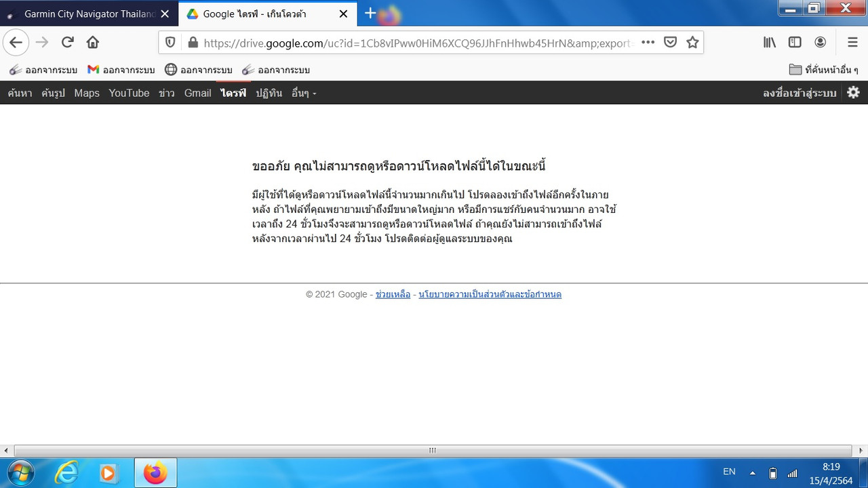The width and height of the screenshot is (868, 488).
Task: Show hidden system tray icons
Action: 752,473
